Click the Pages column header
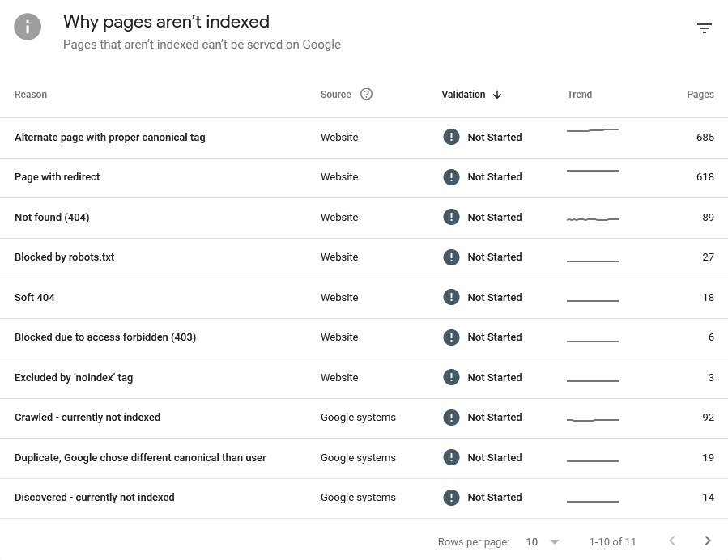728x560 pixels. point(700,95)
